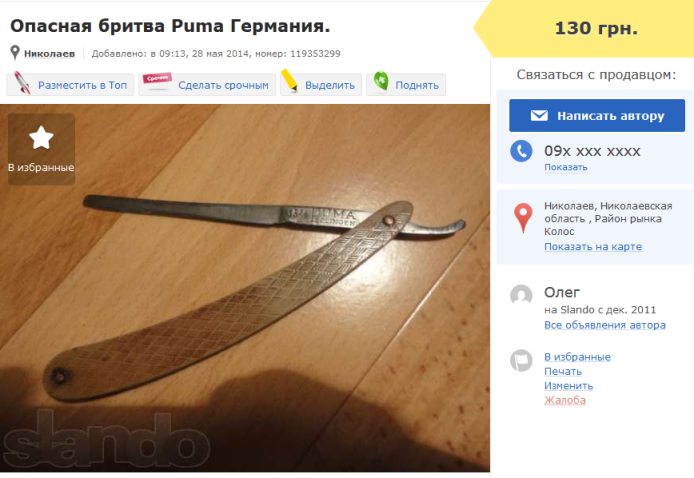This screenshot has width=694, height=478.
Task: Reveal phone number via 'Показать' link
Action: pyautogui.click(x=566, y=167)
